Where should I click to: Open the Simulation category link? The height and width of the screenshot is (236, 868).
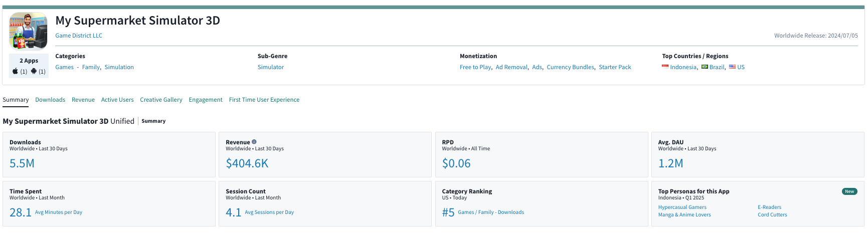coord(119,67)
